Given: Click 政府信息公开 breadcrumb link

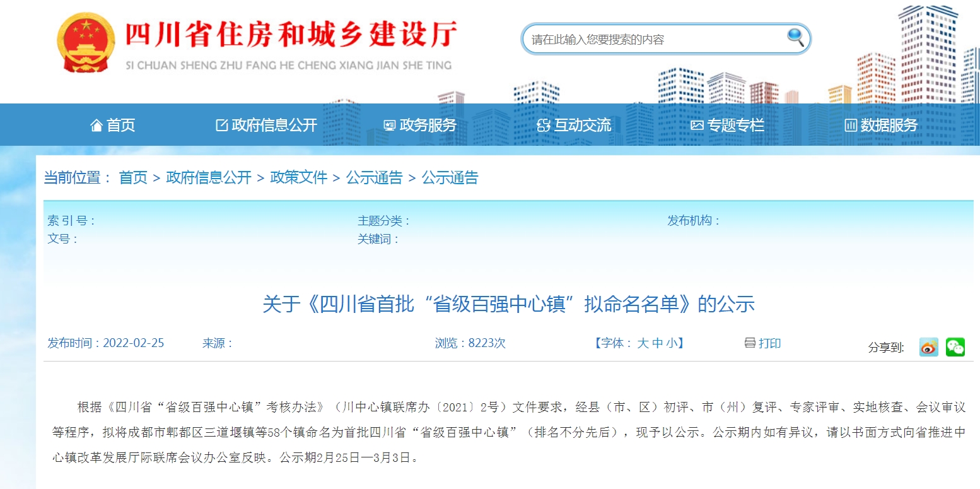Looking at the screenshot, I should tap(209, 178).
